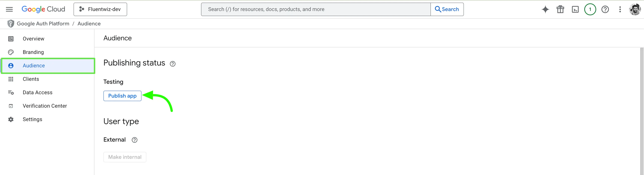This screenshot has width=644, height=175.
Task: Click the help question mark icon in the header
Action: tap(605, 9)
